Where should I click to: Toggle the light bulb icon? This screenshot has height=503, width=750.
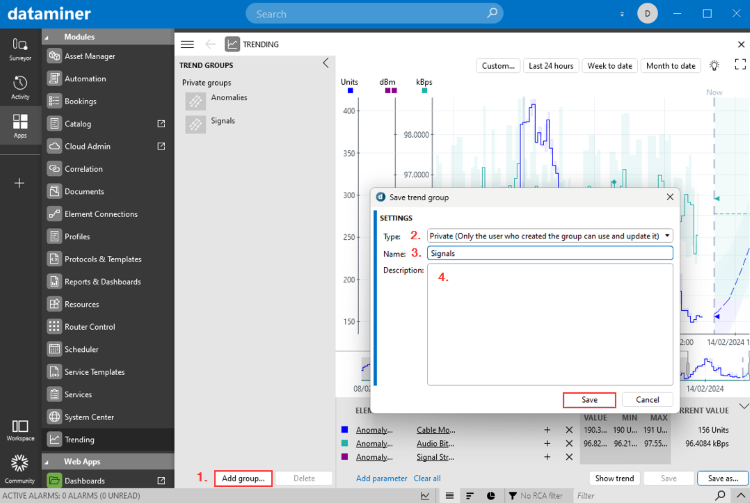[714, 66]
